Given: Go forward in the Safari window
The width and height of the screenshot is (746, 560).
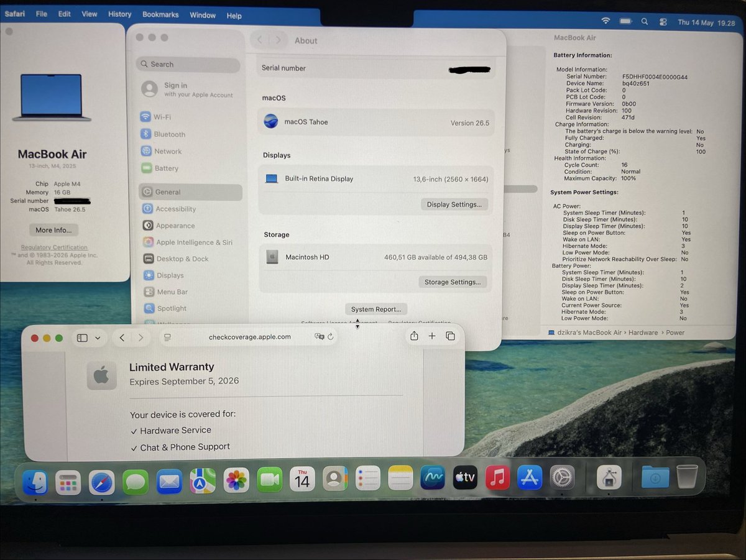Looking at the screenshot, I should 141,337.
